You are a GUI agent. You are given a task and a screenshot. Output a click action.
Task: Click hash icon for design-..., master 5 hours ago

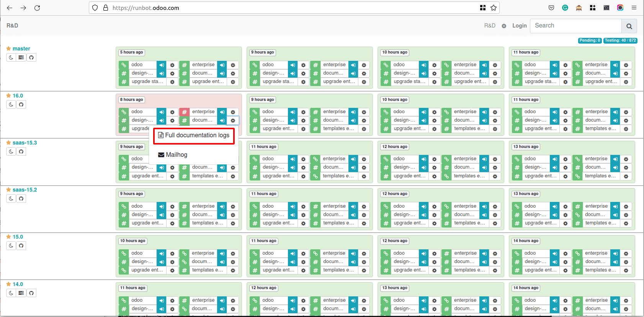[124, 73]
